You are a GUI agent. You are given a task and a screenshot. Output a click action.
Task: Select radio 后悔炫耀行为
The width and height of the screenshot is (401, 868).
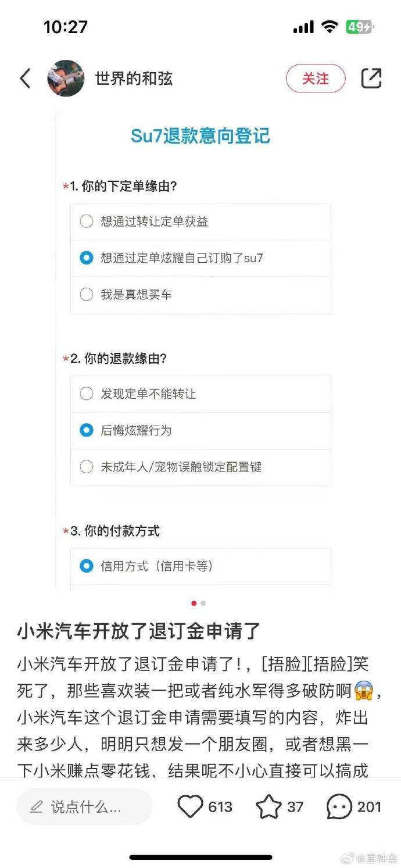pyautogui.click(x=87, y=431)
